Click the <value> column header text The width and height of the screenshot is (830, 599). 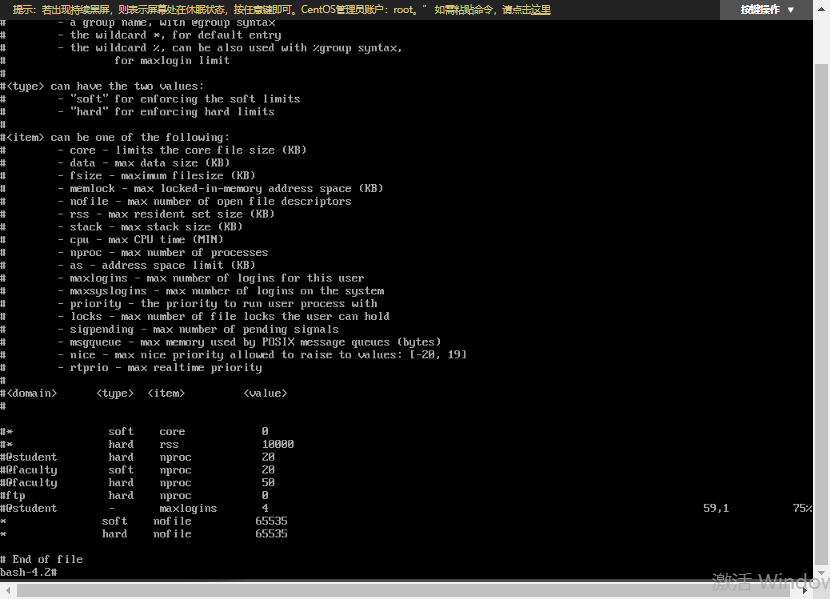[x=265, y=393]
